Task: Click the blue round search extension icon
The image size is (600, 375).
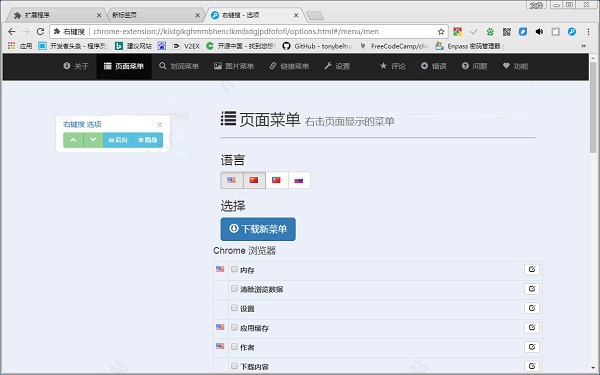Action: pyautogui.click(x=572, y=32)
